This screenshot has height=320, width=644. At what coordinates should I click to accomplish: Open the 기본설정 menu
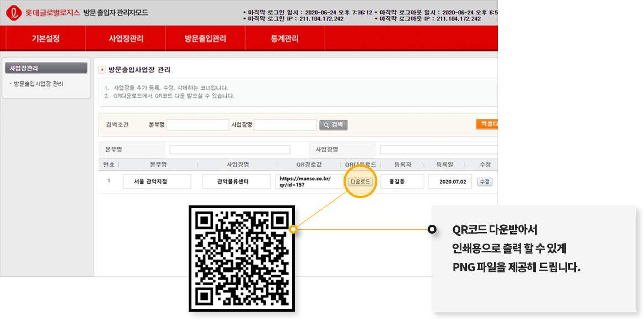coord(45,39)
